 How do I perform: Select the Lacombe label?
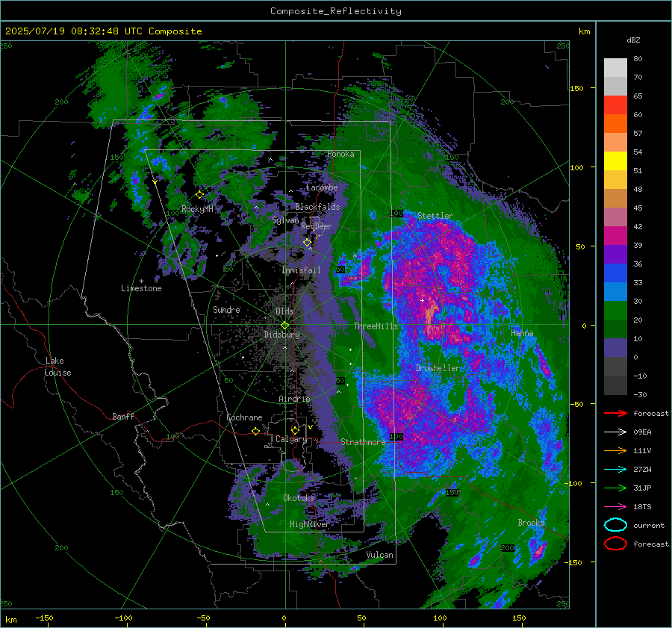(x=322, y=187)
